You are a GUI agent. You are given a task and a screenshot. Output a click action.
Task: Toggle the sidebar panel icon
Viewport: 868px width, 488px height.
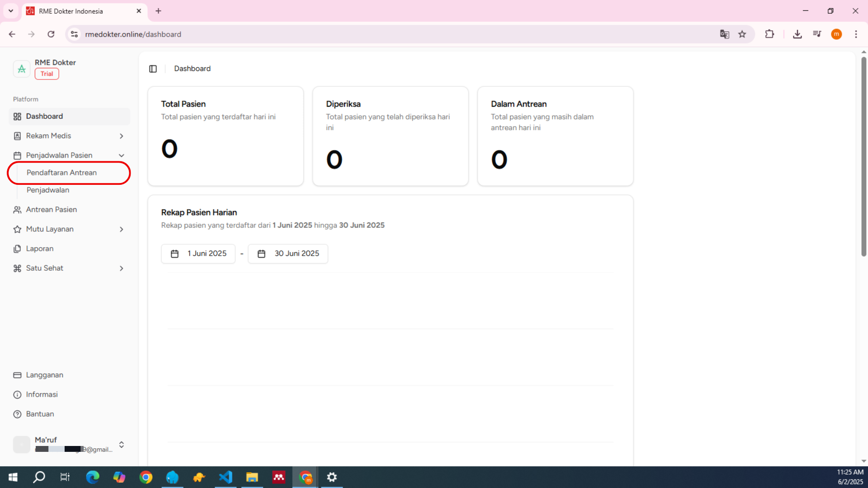point(153,69)
